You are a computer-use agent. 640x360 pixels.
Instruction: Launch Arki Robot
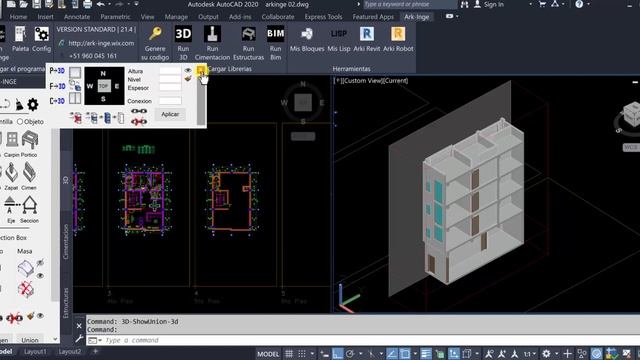398,34
